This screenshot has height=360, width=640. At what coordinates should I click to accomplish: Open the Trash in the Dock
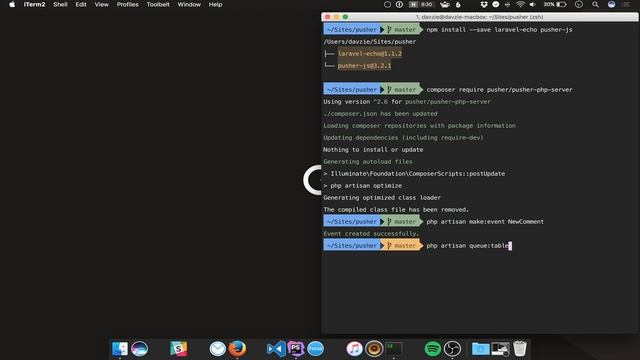[x=520, y=349]
